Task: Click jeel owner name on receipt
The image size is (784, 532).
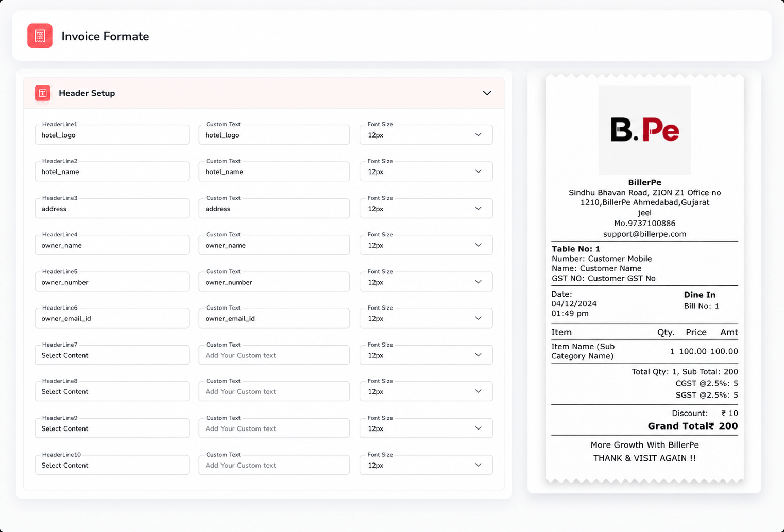Action: pyautogui.click(x=644, y=213)
